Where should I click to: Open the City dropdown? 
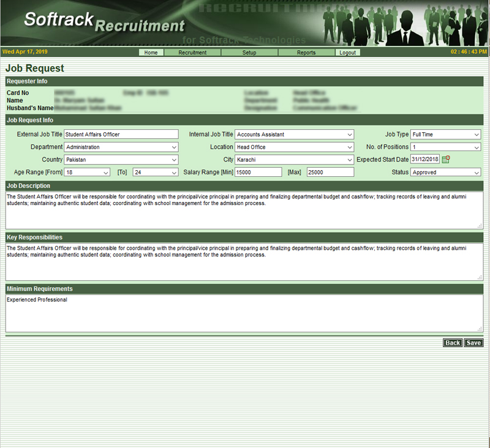click(294, 160)
